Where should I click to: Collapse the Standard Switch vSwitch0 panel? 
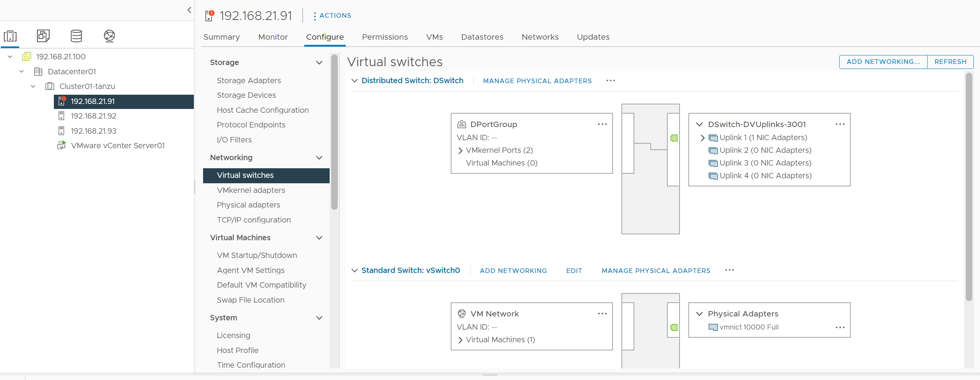[x=355, y=270]
